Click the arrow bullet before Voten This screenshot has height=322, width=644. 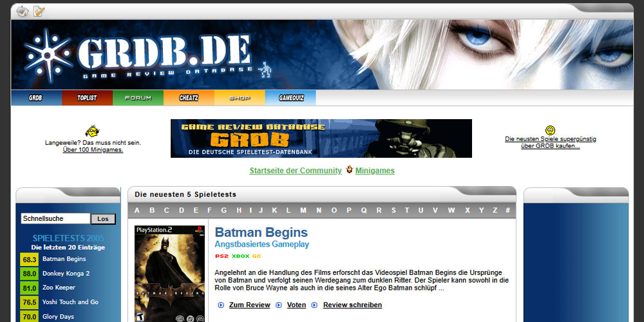point(279,305)
